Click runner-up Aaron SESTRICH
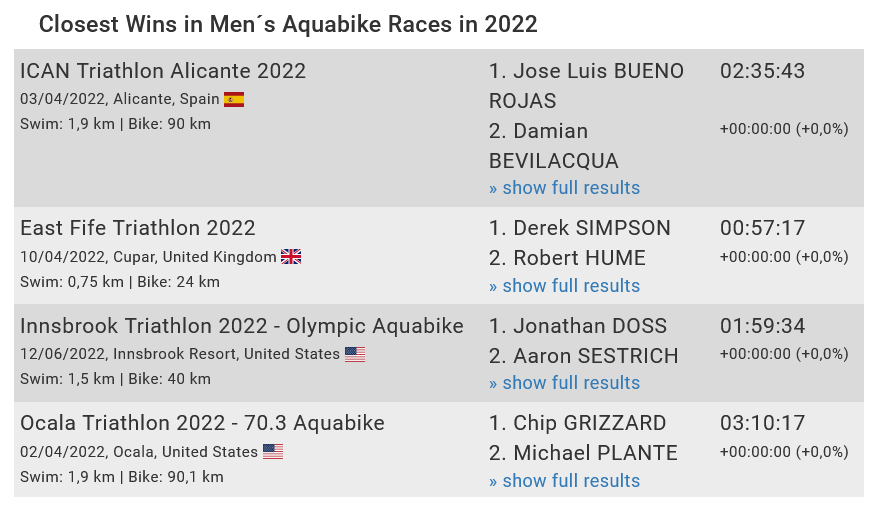 583,356
